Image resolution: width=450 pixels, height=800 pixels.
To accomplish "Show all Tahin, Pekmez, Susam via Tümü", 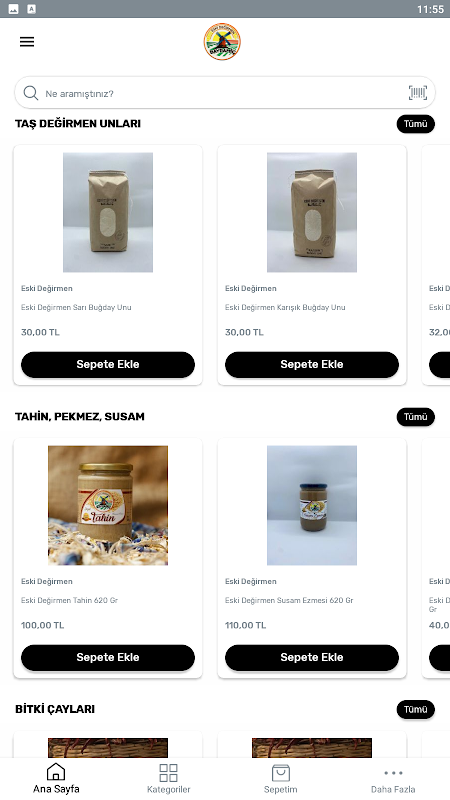I will 416,417.
